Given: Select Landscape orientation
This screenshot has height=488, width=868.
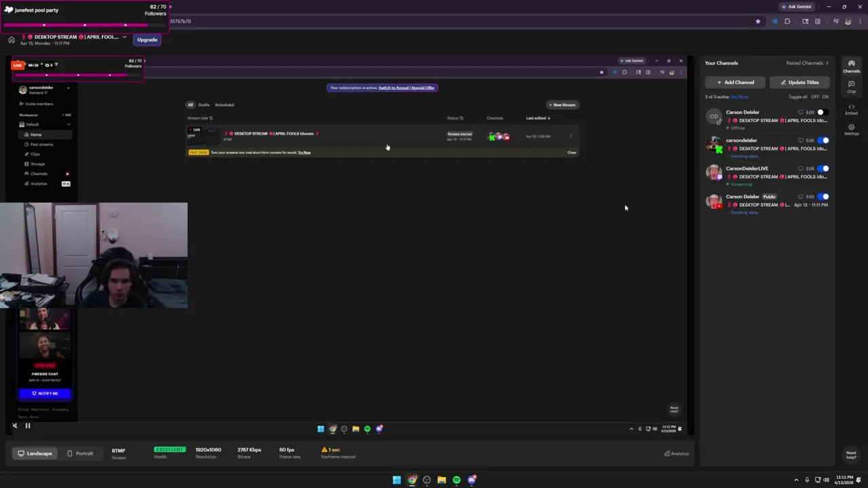Looking at the screenshot, I should click(35, 453).
